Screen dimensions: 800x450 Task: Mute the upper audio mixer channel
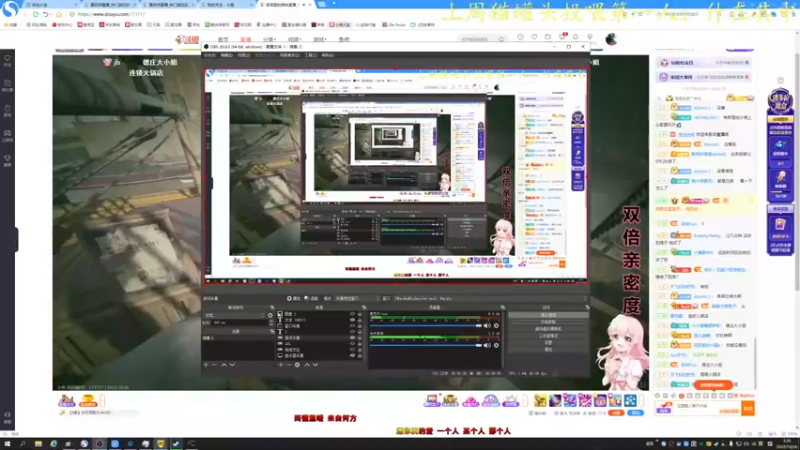pyautogui.click(x=487, y=326)
